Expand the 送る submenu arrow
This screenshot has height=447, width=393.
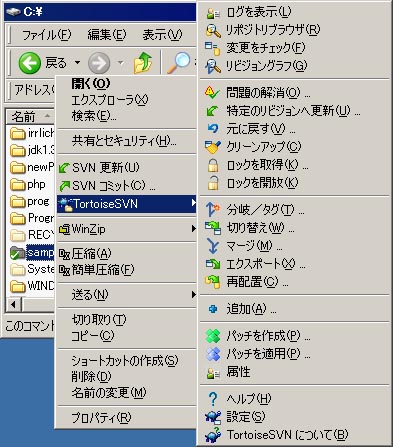(x=193, y=295)
